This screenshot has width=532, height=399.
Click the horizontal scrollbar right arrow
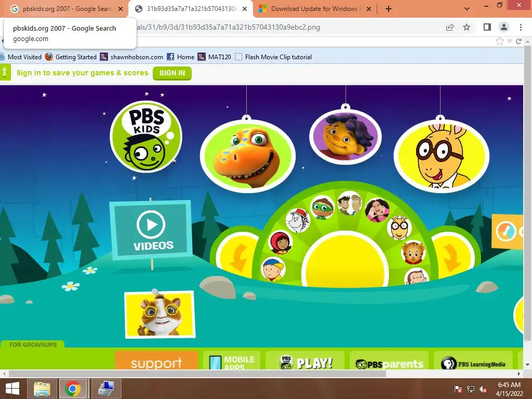point(519,374)
